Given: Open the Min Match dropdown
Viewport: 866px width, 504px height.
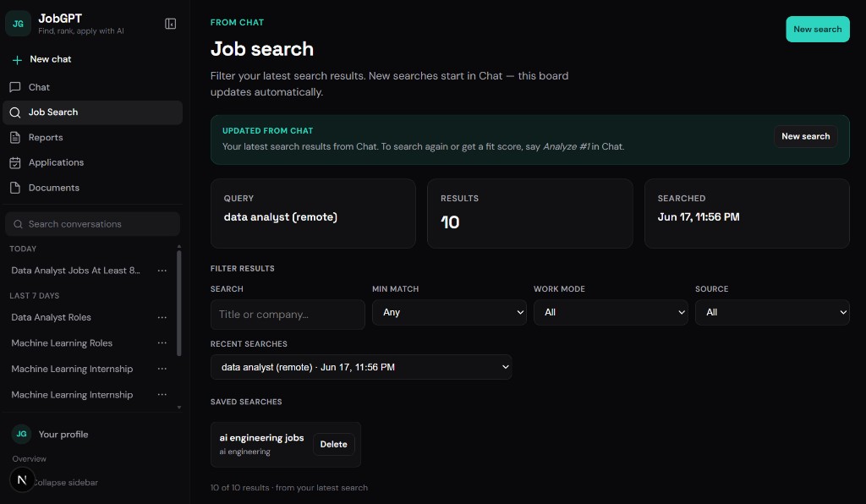Looking at the screenshot, I should (x=449, y=312).
